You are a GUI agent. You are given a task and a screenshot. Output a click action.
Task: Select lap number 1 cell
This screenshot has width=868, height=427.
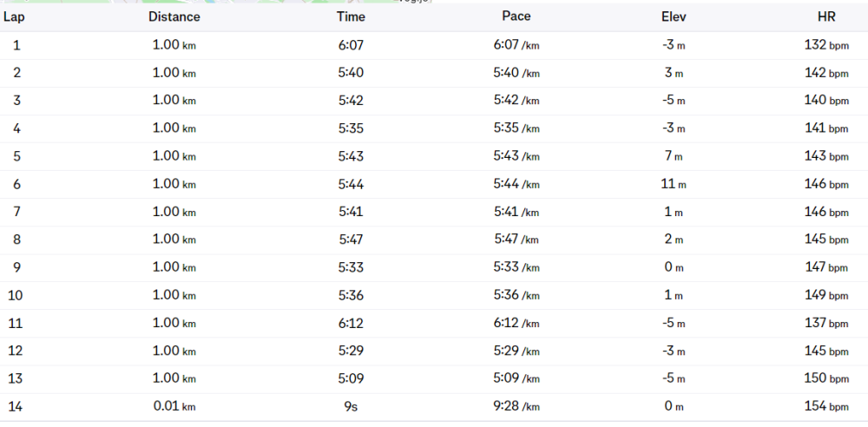click(x=16, y=45)
